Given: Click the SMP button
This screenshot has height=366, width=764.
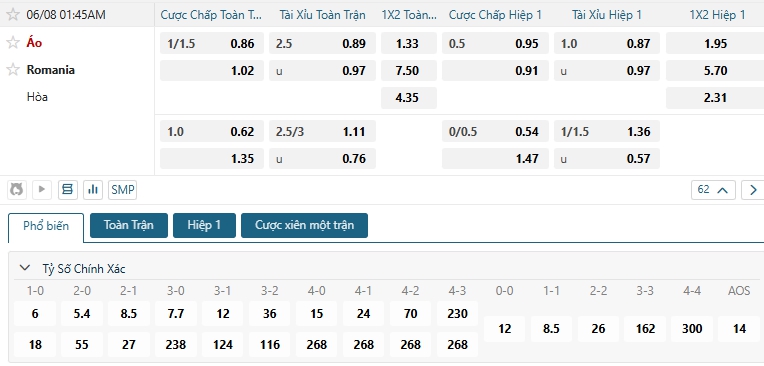Looking at the screenshot, I should (123, 190).
